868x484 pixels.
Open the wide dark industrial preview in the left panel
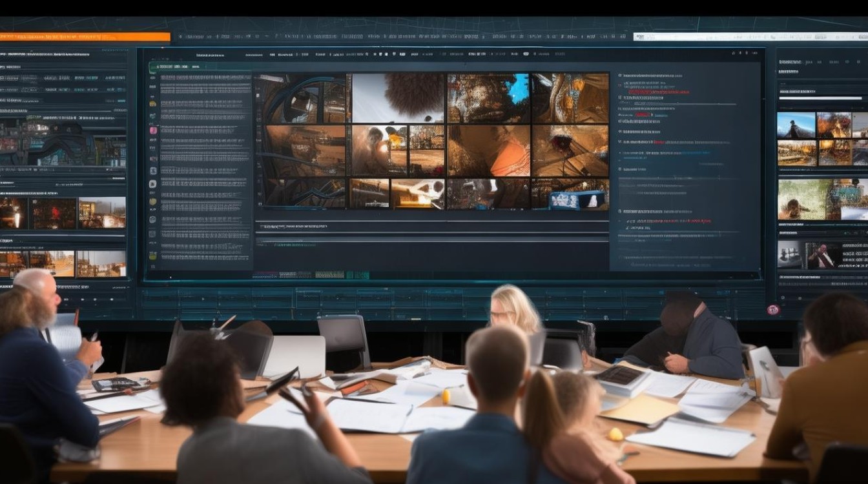pos(63,142)
